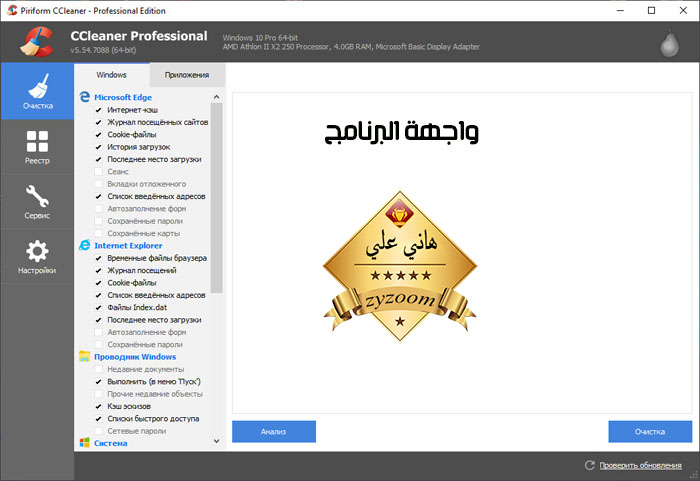
Task: Open the Проверить обновления link
Action: (x=640, y=465)
